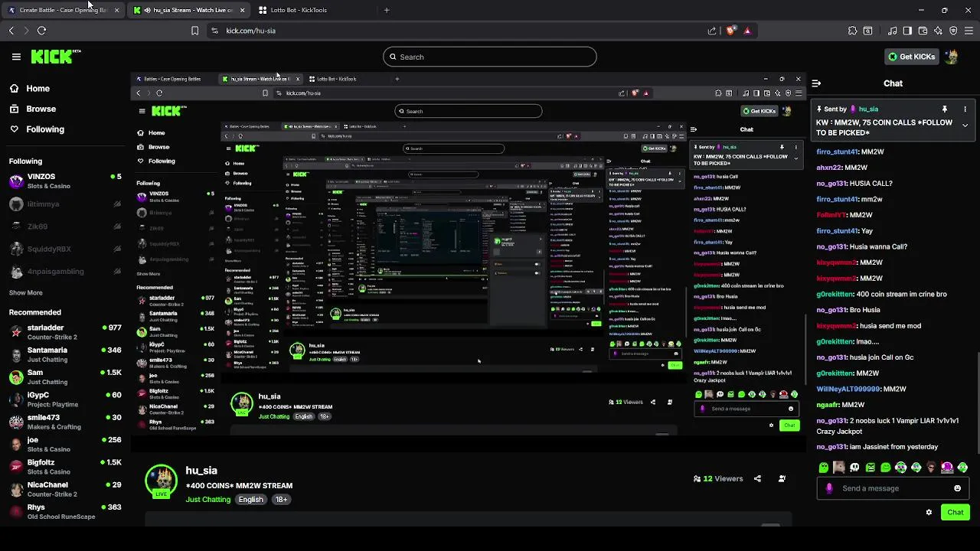Open the profile avatar menu next to Get KICKs

pos(952,57)
